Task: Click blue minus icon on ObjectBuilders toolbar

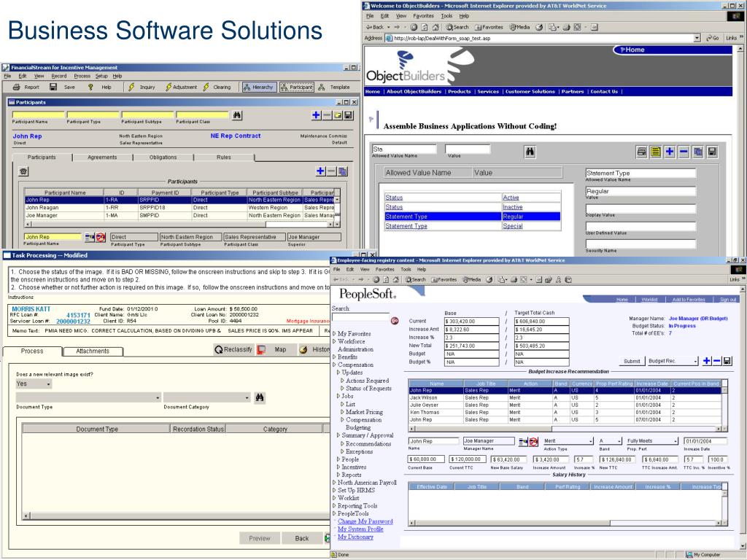Action: [x=684, y=152]
